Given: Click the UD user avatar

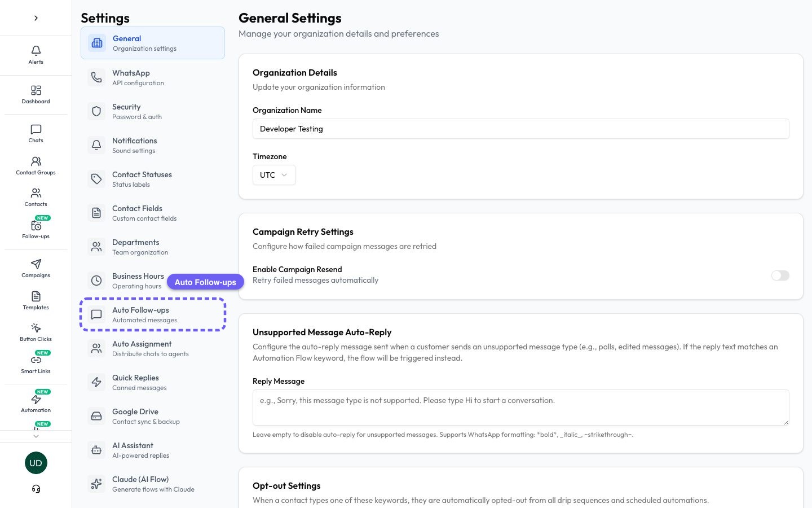Looking at the screenshot, I should [36, 463].
